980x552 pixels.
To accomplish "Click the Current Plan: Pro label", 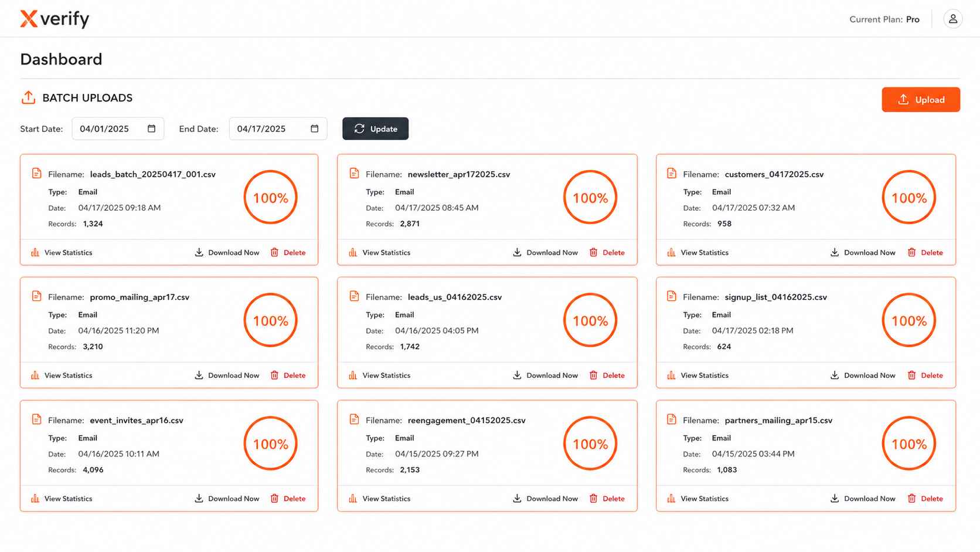I will click(x=884, y=19).
